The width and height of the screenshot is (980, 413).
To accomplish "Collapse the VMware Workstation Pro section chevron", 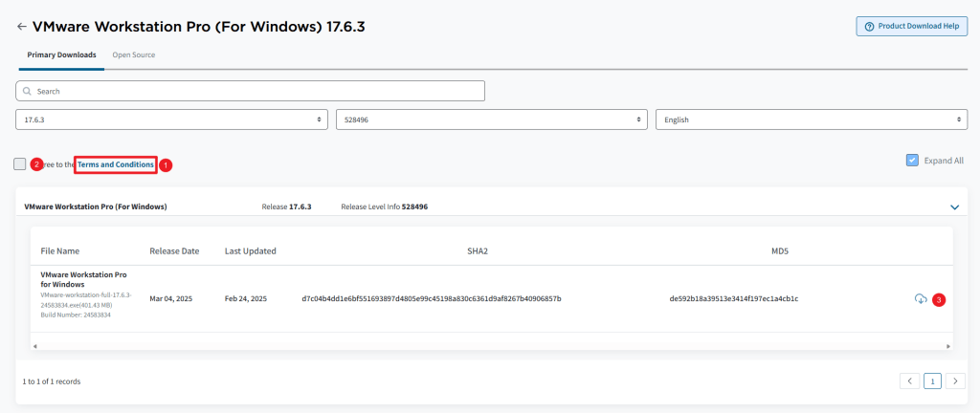I will click(954, 206).
